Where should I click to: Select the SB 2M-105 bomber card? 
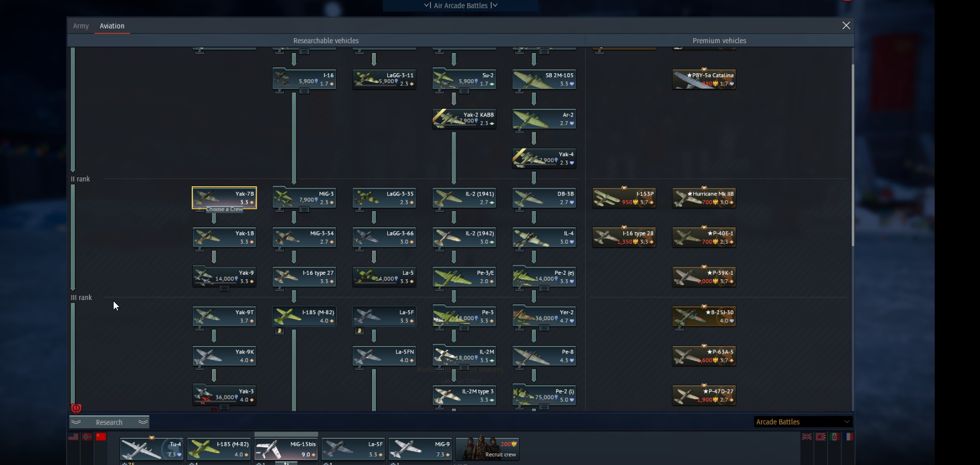[x=544, y=79]
